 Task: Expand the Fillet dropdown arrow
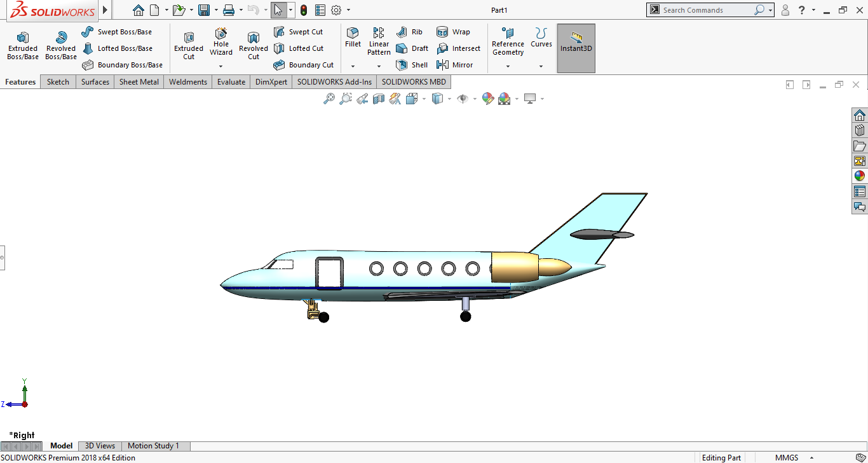[353, 67]
